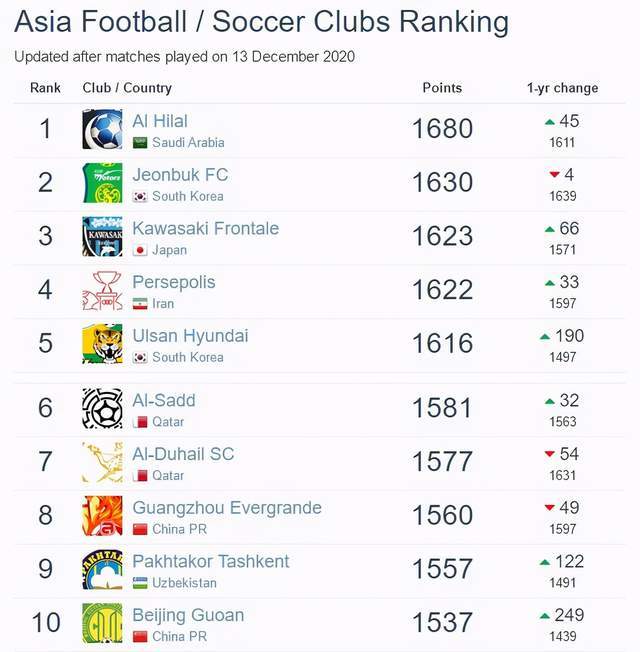Click the Al-Duhail SC gold logo
The image size is (640, 652).
pos(102,462)
